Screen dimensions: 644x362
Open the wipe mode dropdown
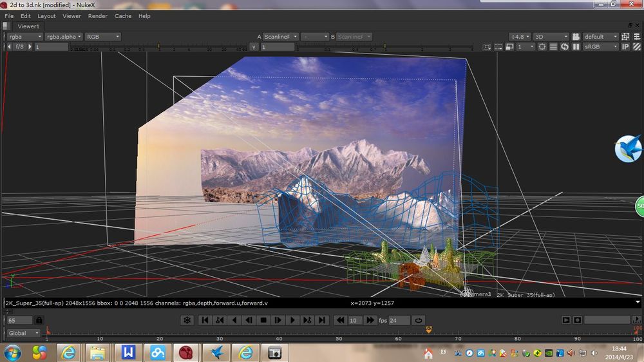coord(315,37)
